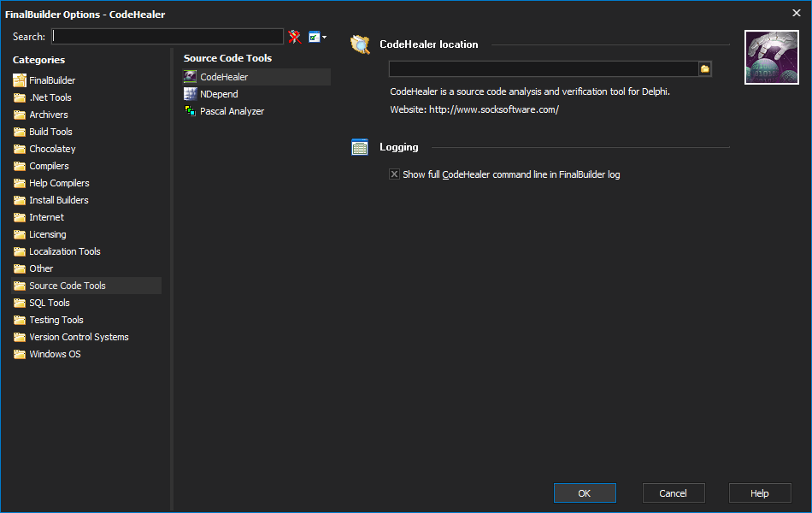Open the view options dropdown next to search
The width and height of the screenshot is (812, 513).
point(317,37)
